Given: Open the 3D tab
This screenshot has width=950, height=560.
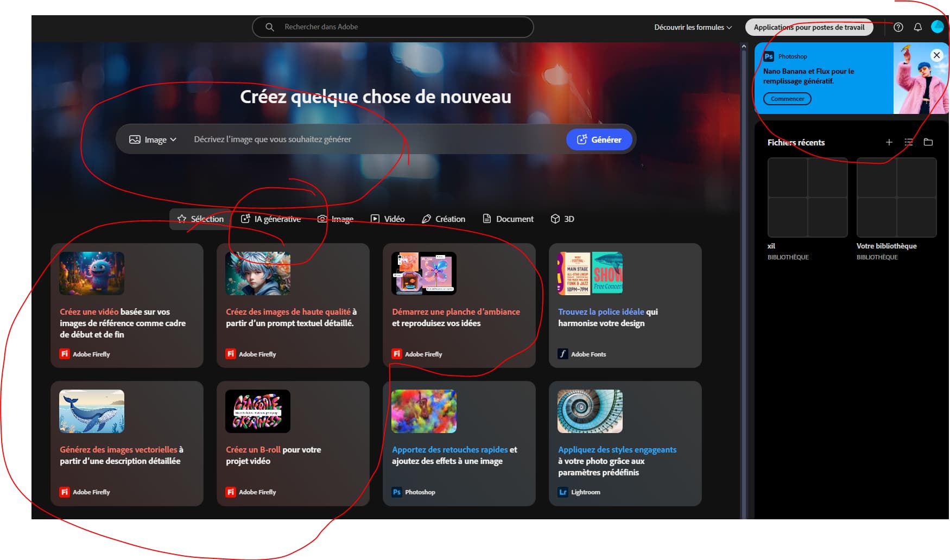Looking at the screenshot, I should (x=562, y=219).
